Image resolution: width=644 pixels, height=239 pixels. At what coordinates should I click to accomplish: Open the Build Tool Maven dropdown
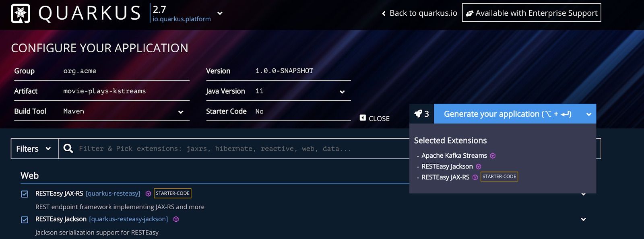[181, 112]
